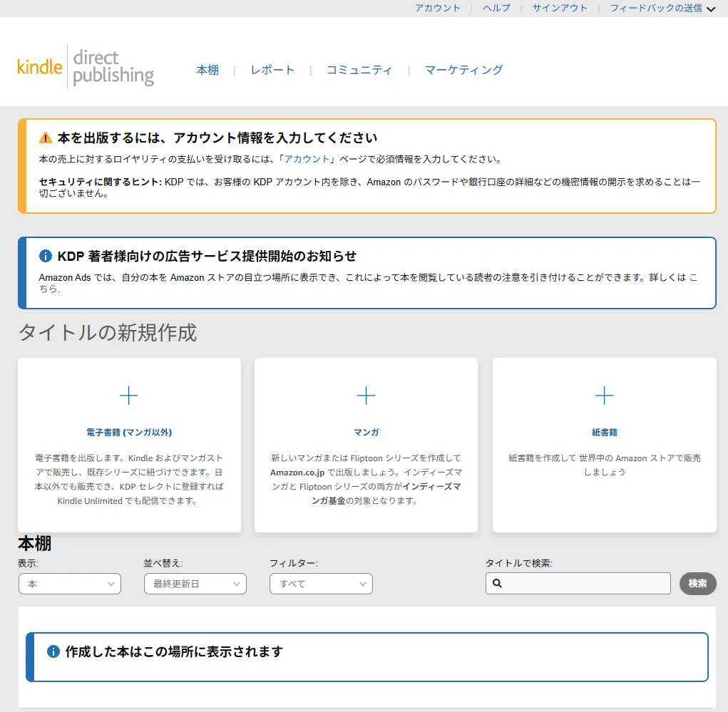Image resolution: width=728 pixels, height=712 pixels.
Task: Focus the タイトルで検索 input field
Action: (578, 584)
